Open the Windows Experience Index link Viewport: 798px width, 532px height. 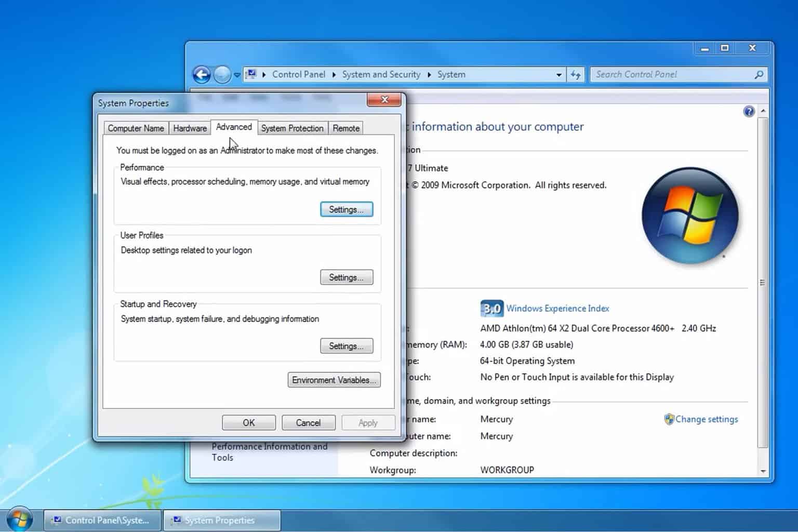coord(557,308)
